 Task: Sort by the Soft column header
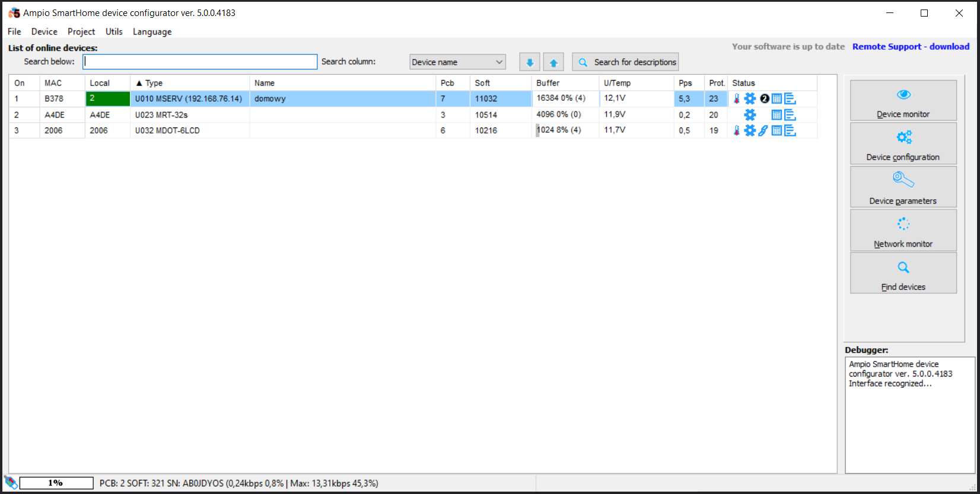tap(501, 83)
